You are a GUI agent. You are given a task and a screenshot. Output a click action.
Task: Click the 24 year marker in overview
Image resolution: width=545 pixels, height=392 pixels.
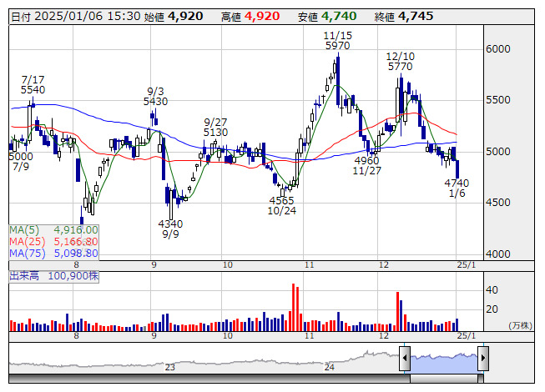pos(329,367)
